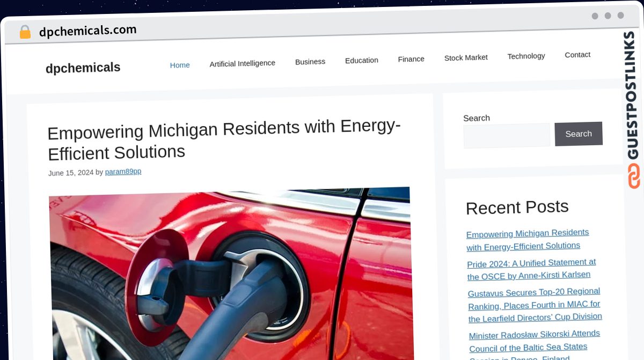Open recent post Empowering Michigan Residents
This screenshot has height=360, width=644.
tap(528, 240)
